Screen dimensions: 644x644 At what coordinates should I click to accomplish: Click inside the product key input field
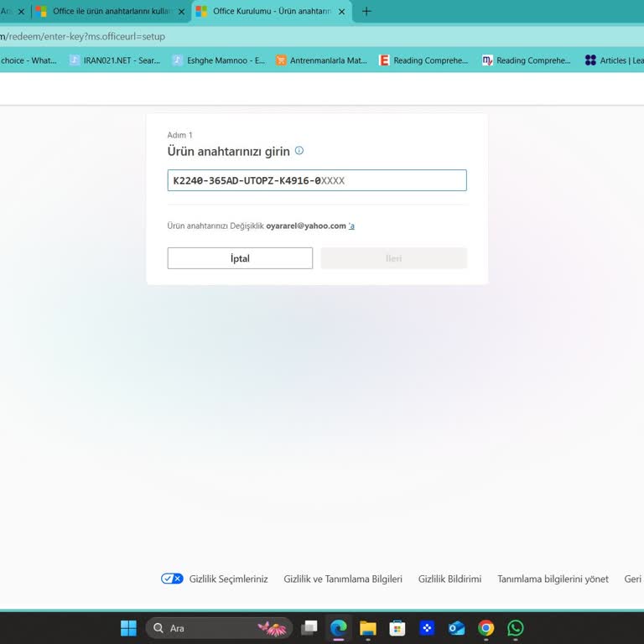tap(317, 180)
